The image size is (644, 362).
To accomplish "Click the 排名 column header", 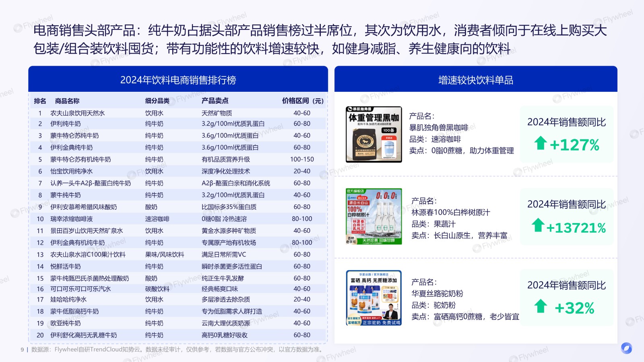I will tap(40, 101).
